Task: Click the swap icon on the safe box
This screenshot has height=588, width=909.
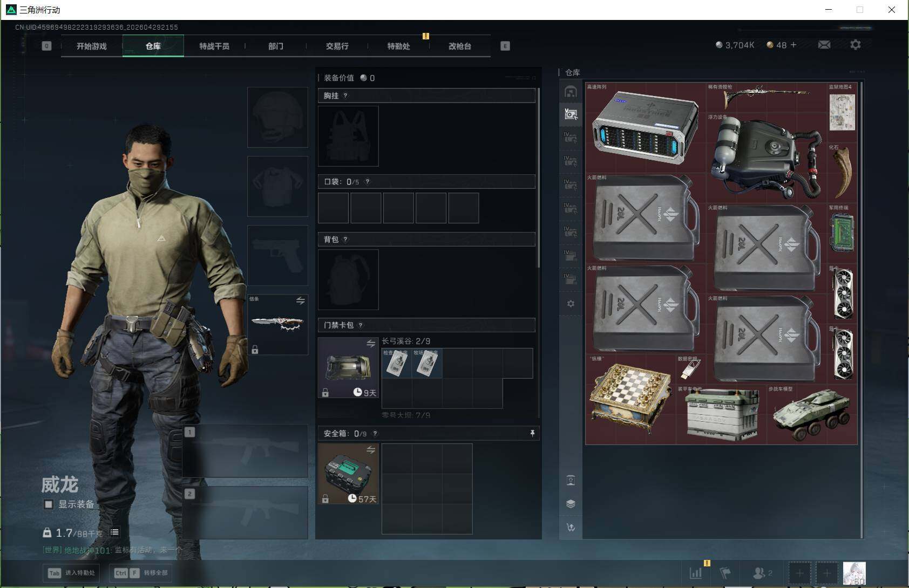Action: tap(370, 450)
